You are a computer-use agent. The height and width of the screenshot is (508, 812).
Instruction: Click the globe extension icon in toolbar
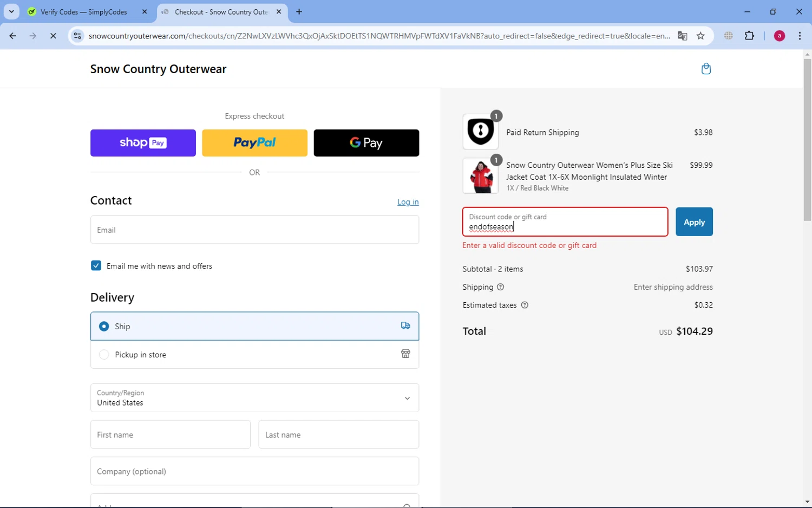pos(729,36)
